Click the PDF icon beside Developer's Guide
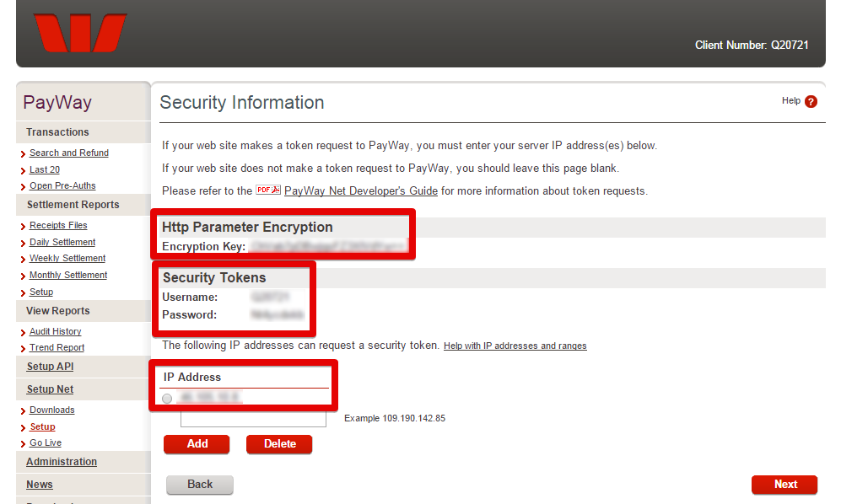The height and width of the screenshot is (504, 841). tap(268, 190)
